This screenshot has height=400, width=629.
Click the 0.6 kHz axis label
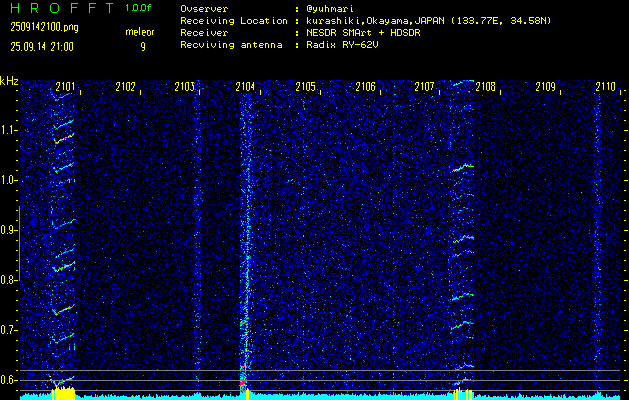pyautogui.click(x=7, y=380)
